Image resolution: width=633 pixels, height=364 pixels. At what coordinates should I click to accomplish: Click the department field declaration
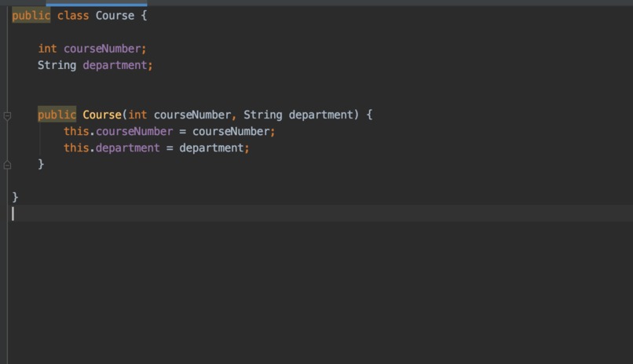click(x=115, y=65)
